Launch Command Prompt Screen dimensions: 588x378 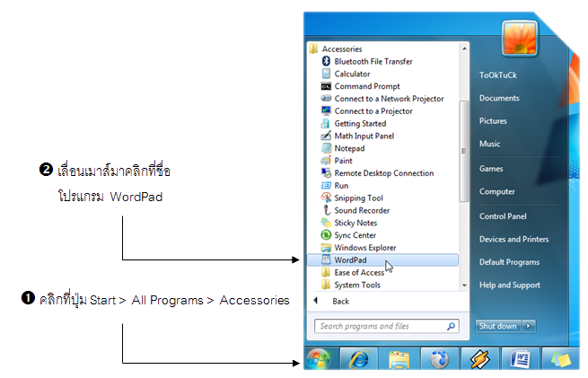[x=367, y=86]
